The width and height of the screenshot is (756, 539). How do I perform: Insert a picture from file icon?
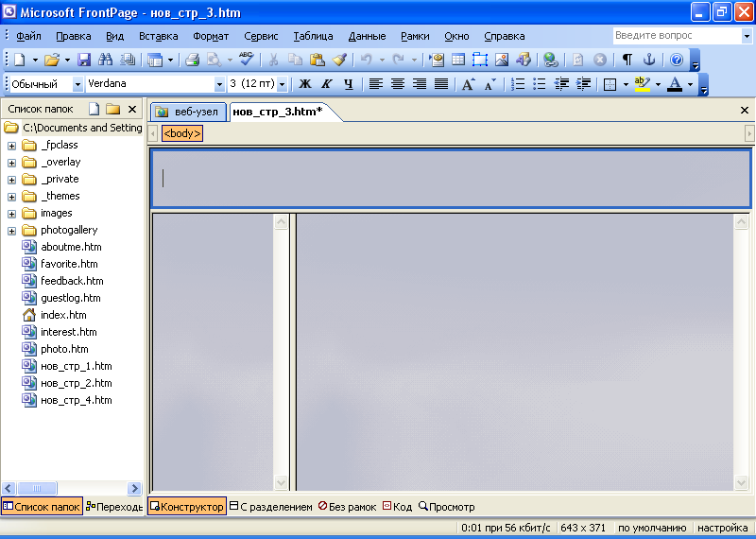pos(502,60)
